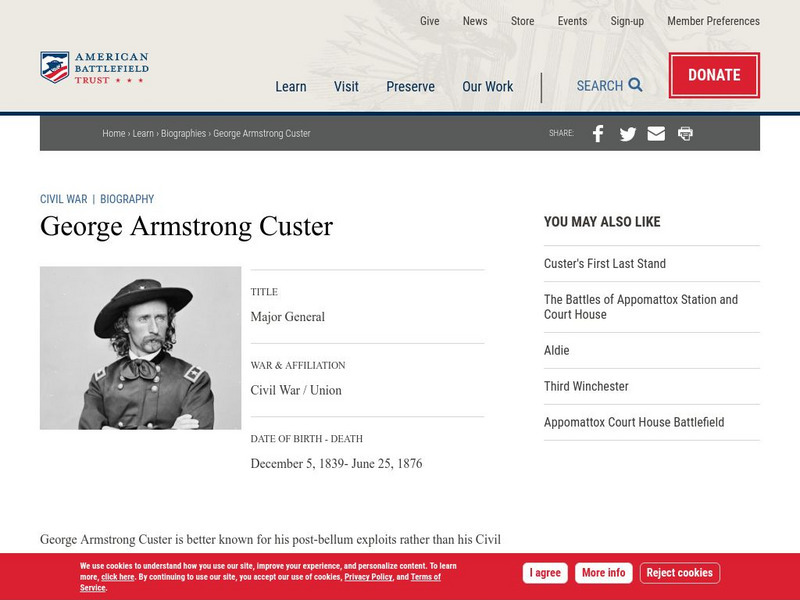Image resolution: width=800 pixels, height=600 pixels.
Task: Open the Sign-up page
Action: 627,21
